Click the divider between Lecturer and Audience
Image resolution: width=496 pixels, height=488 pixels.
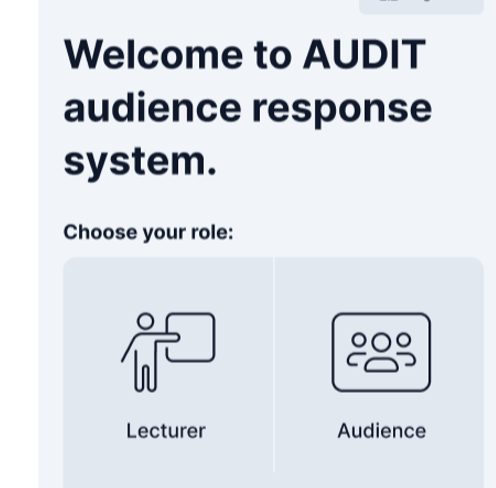click(273, 365)
